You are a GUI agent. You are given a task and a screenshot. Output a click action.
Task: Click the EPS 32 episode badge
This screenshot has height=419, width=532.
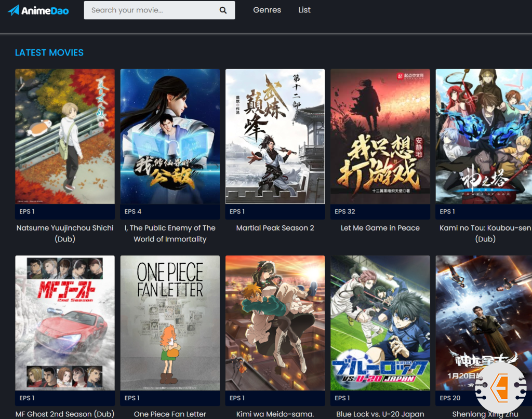tap(345, 211)
